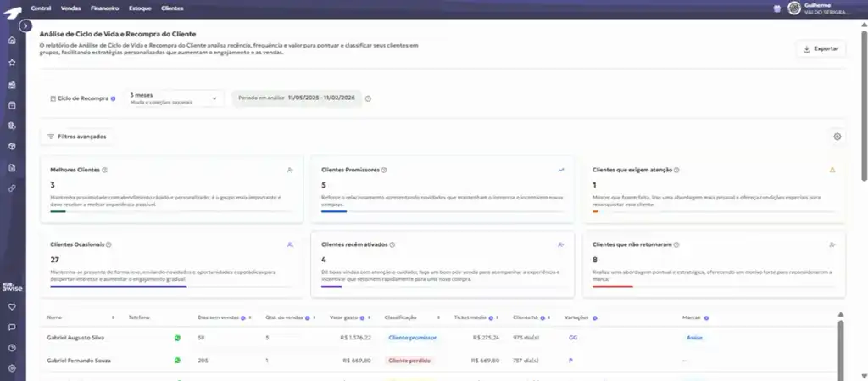Screen dimensions: 868x381
Task: Click the name Gabriel Augusto Silva
Action: point(75,337)
